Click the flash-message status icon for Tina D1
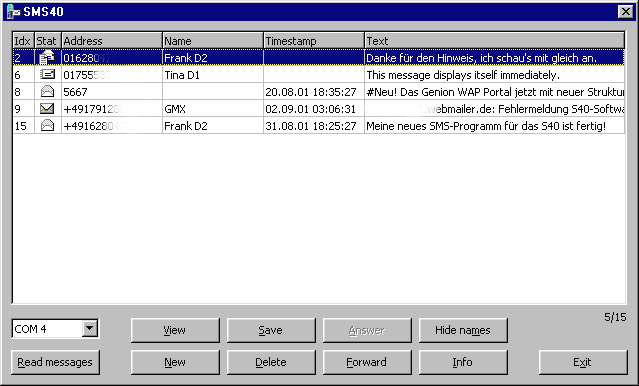This screenshot has width=639, height=386. (47, 75)
